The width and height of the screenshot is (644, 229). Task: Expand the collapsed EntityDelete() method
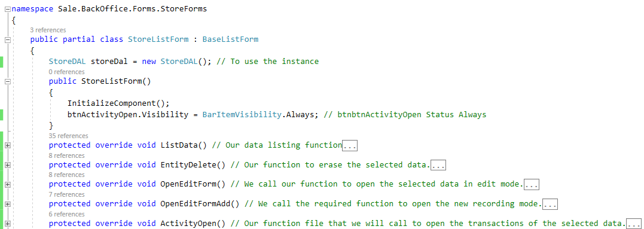click(7, 164)
